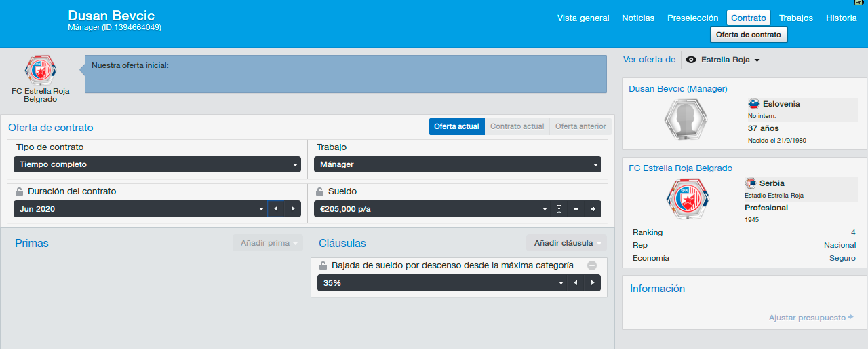The height and width of the screenshot is (349, 868).
Task: Open the Jun 2020 duration dropdown
Action: 140,209
